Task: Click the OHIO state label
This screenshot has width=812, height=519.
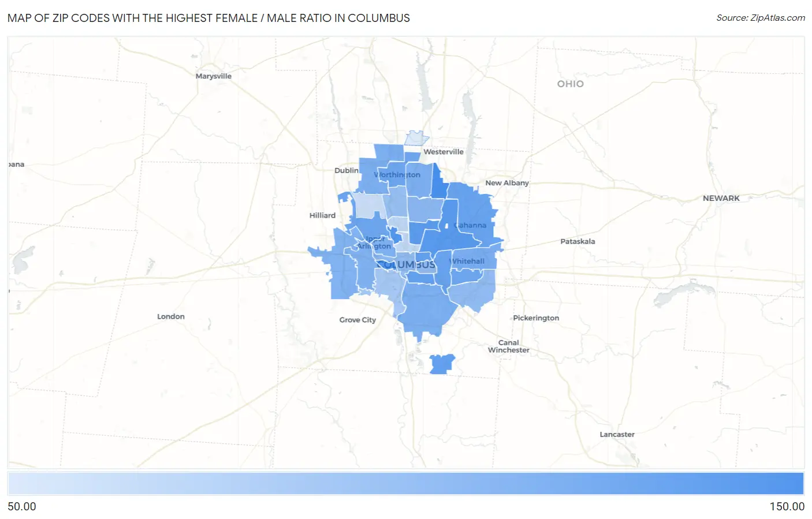Action: coord(570,84)
